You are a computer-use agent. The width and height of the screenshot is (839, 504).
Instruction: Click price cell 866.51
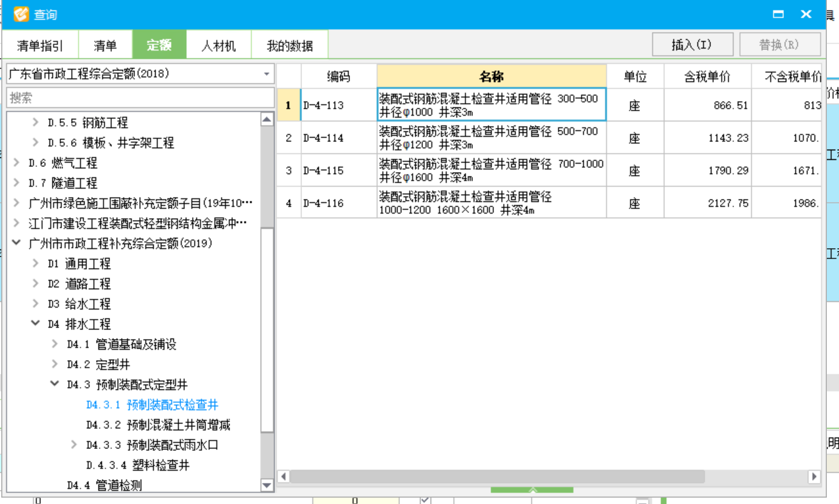(x=707, y=106)
